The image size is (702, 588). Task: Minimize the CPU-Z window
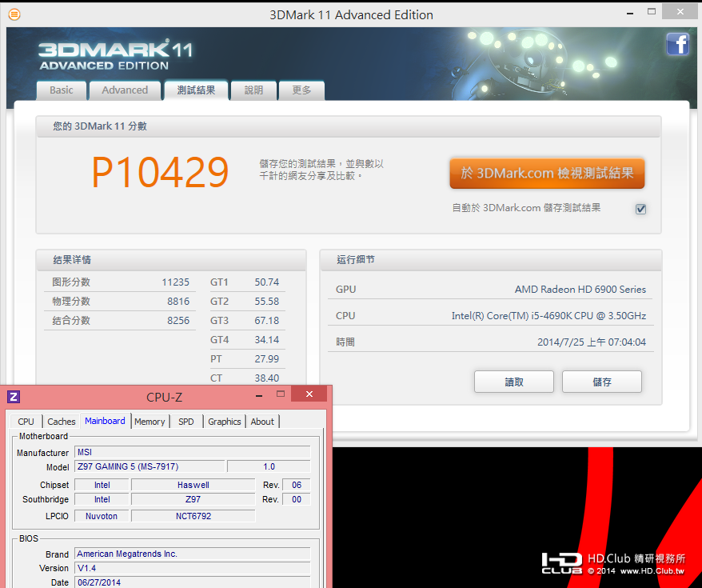point(259,395)
